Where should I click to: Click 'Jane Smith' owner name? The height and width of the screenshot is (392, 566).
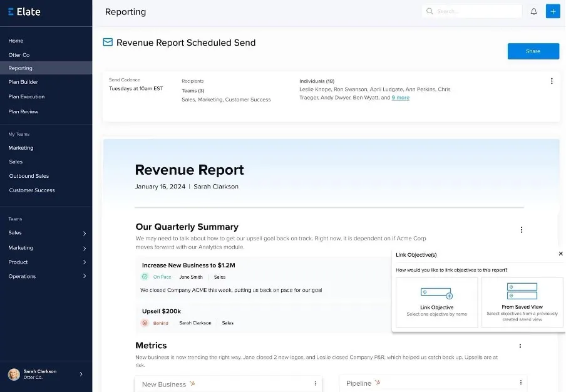click(191, 277)
